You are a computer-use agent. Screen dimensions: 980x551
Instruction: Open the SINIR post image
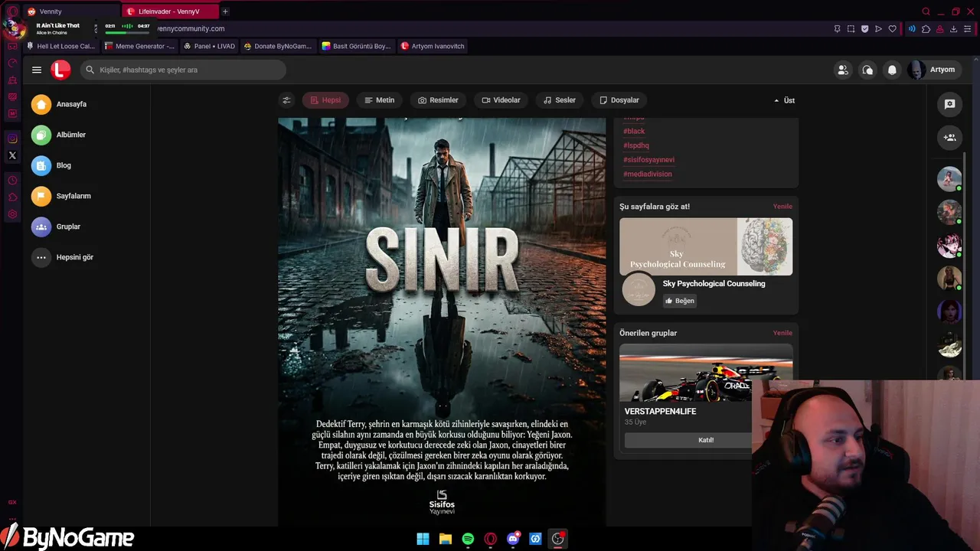(442, 321)
